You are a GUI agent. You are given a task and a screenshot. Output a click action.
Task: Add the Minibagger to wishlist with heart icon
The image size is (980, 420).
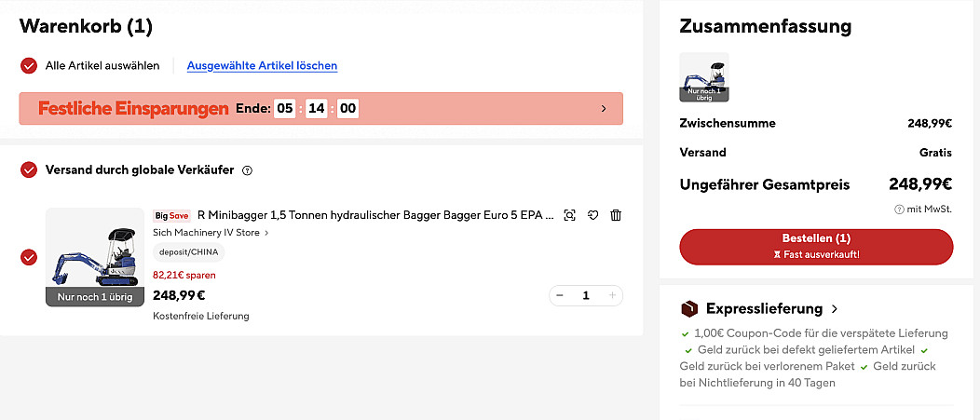(592, 215)
